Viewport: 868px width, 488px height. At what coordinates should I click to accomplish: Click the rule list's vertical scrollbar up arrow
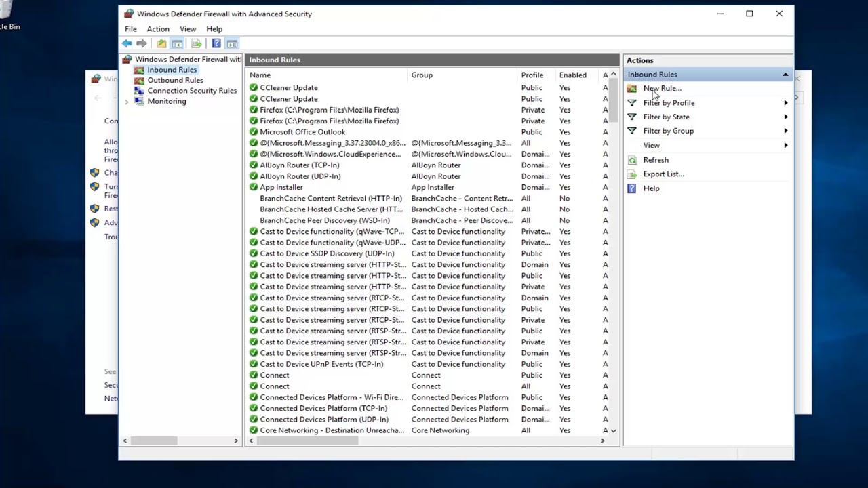[x=614, y=74]
